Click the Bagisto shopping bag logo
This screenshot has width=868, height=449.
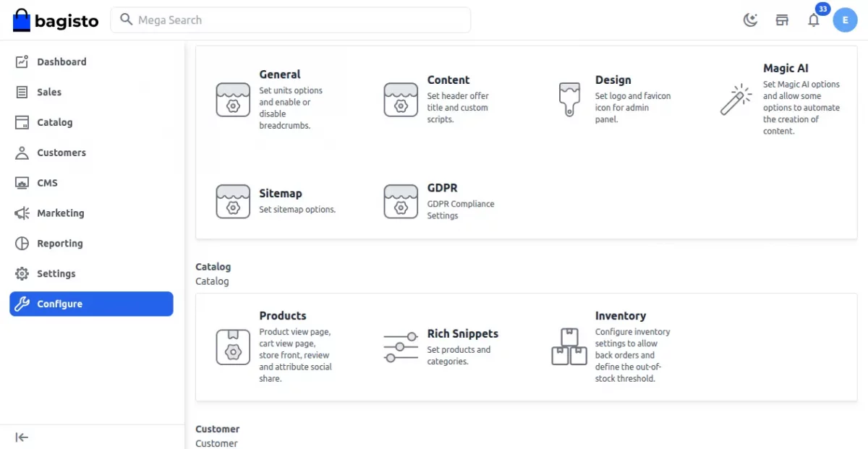pyautogui.click(x=22, y=20)
